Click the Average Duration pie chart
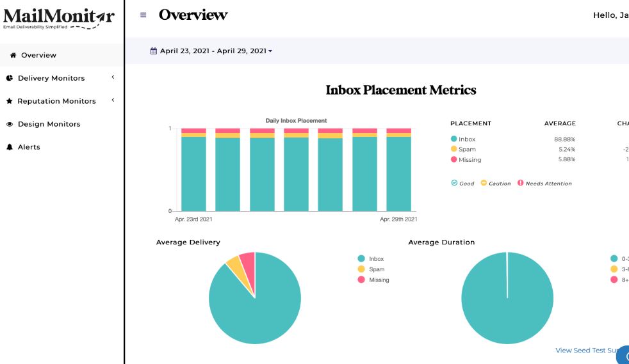 (507, 298)
